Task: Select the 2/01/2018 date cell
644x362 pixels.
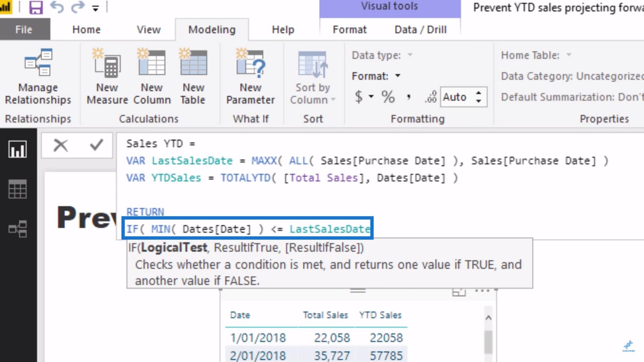Action: (258, 355)
